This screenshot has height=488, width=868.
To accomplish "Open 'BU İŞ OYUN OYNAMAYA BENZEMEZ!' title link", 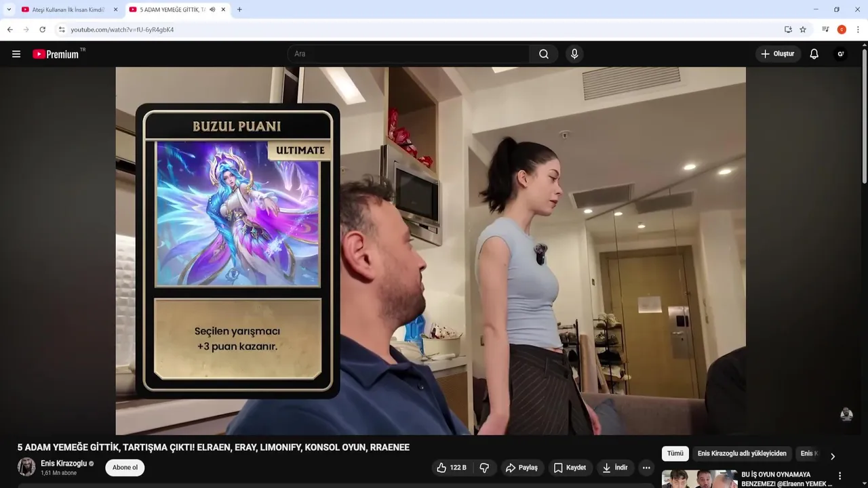I will [x=787, y=479].
